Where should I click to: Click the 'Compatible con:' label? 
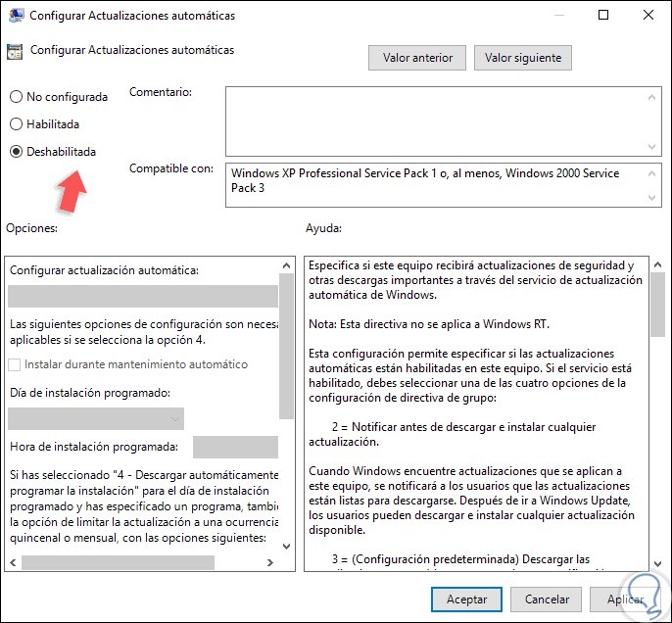[x=171, y=168]
